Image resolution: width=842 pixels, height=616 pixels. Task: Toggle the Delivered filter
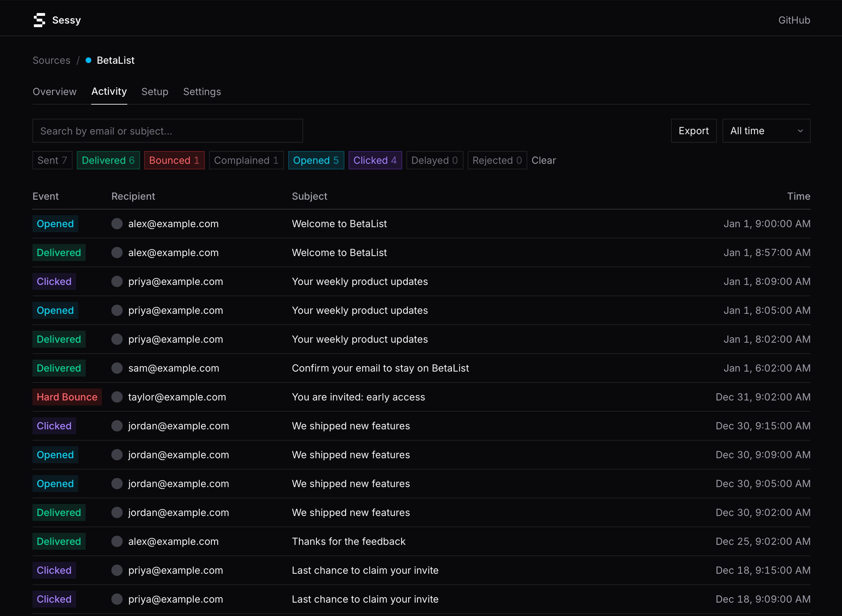coord(108,160)
